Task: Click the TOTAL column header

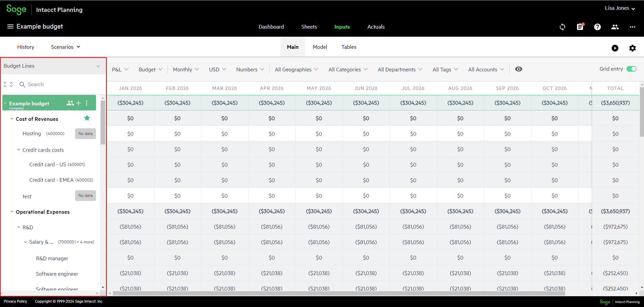Action: (615, 88)
